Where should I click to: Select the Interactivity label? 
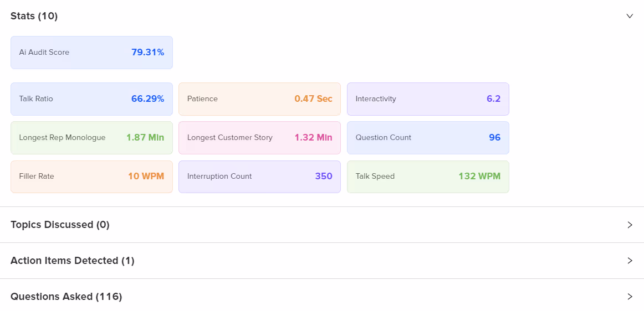point(376,99)
